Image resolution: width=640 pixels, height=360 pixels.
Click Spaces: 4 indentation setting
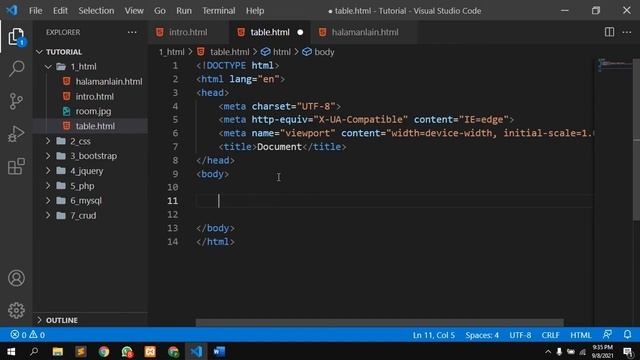tap(482, 335)
